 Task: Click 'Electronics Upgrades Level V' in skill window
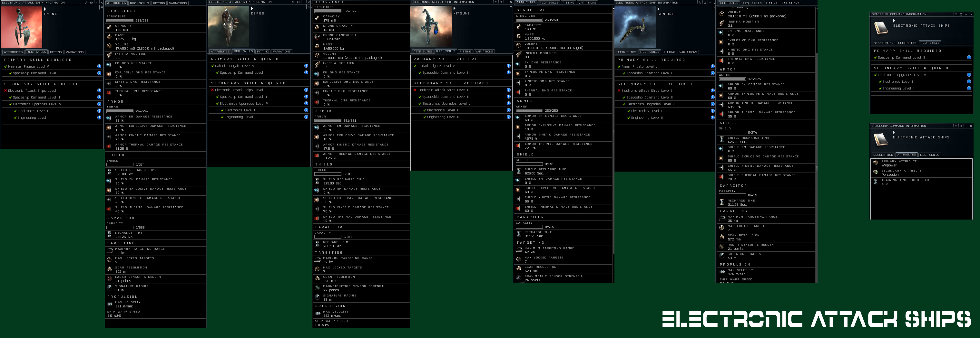[902, 75]
